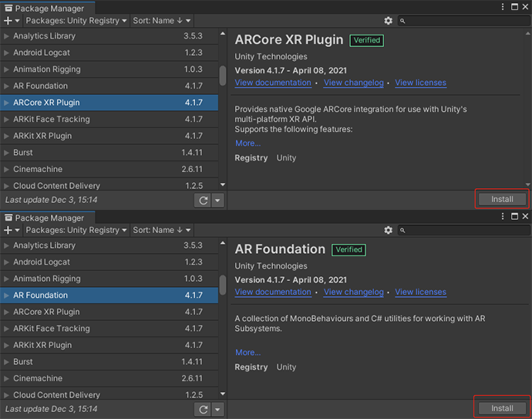This screenshot has width=532, height=419.
Task: Open View changelog link for AR Foundation
Action: point(354,292)
